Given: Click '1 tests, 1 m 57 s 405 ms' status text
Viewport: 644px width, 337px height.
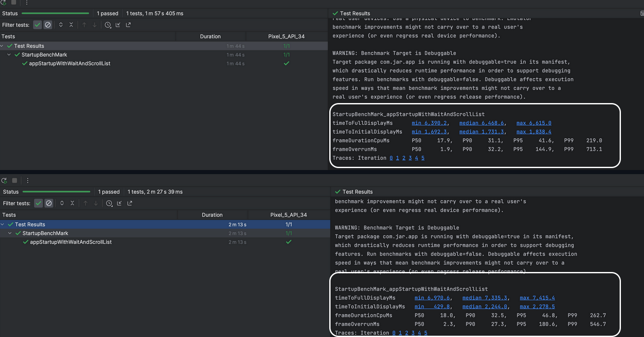Looking at the screenshot, I should click(x=155, y=14).
